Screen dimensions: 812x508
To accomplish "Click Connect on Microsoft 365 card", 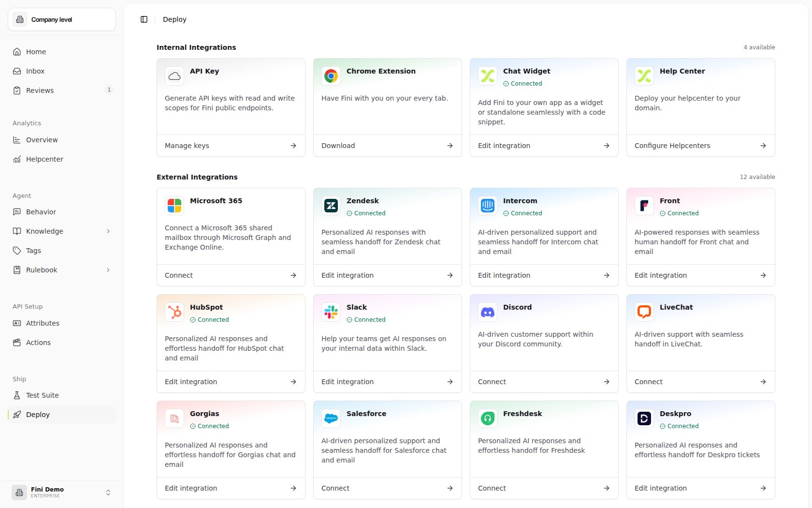I will 231,275.
